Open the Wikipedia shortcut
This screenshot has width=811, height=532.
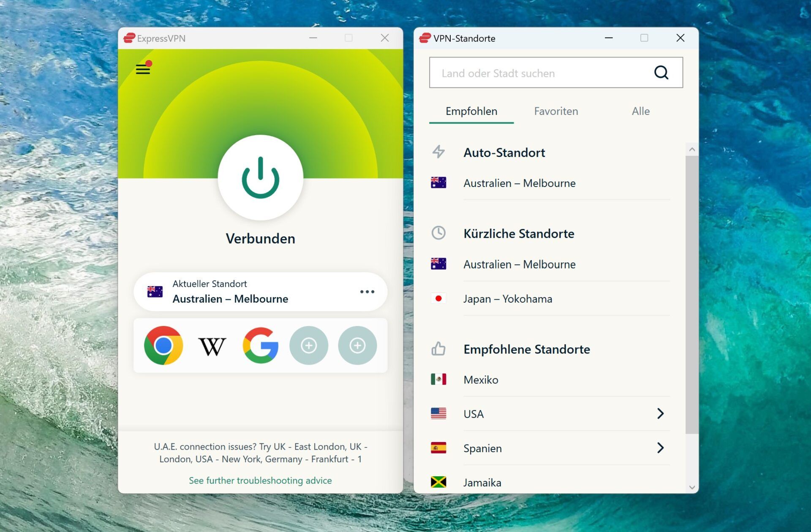pos(212,346)
